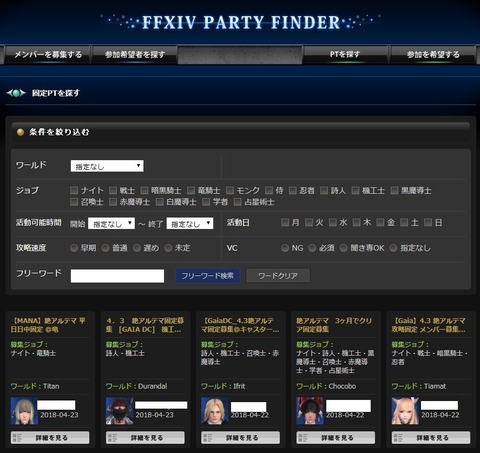Select the 普通 progression speed radio
This screenshot has width=480, height=453.
click(x=105, y=248)
